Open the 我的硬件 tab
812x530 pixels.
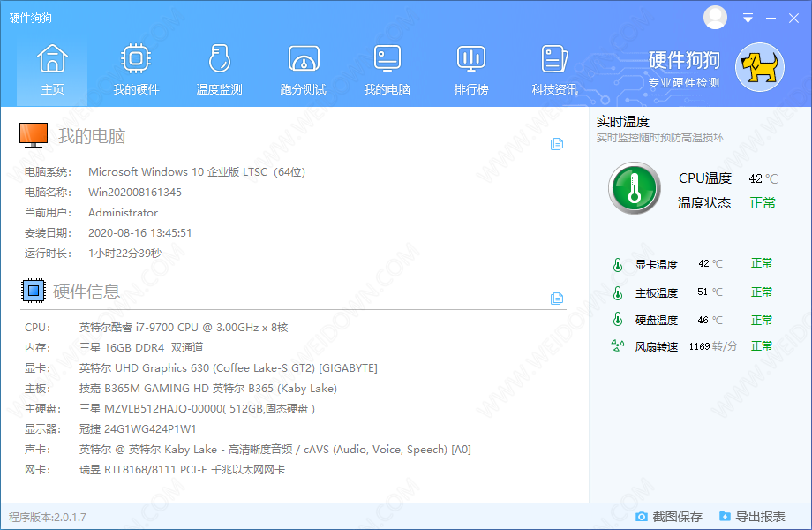pyautogui.click(x=136, y=71)
